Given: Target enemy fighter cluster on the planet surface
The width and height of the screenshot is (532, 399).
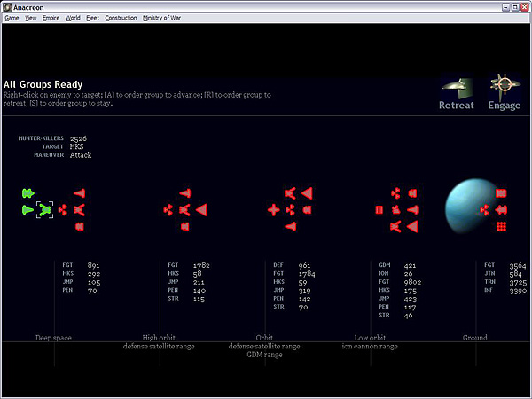Looking at the screenshot, I should 484,210.
